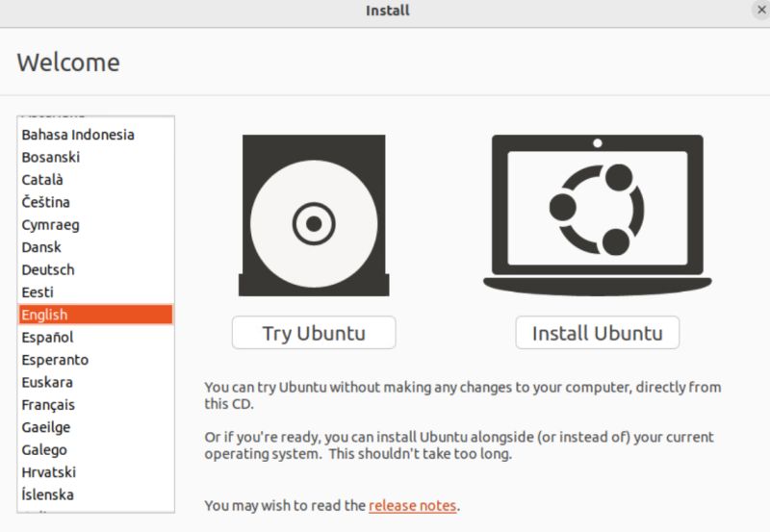Viewport: 770px width, 532px height.
Task: Pick Cymraeg from the list
Action: 95,225
